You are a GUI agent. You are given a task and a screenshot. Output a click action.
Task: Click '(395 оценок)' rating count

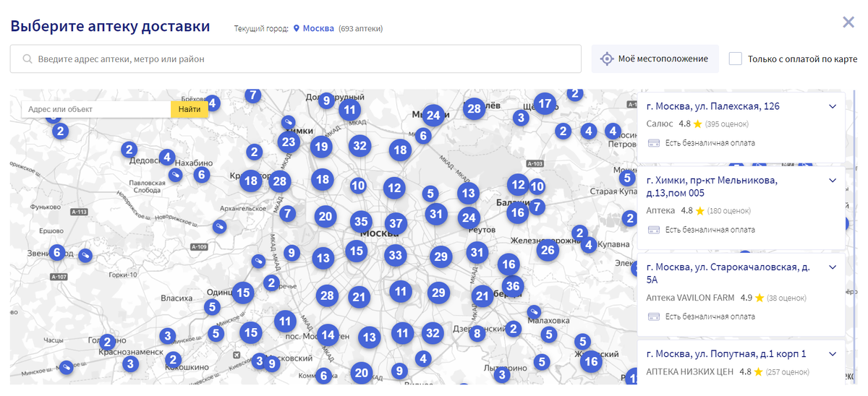click(x=728, y=124)
